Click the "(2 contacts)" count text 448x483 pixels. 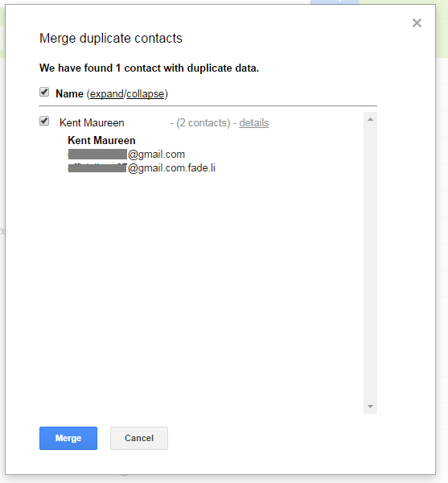click(x=203, y=122)
